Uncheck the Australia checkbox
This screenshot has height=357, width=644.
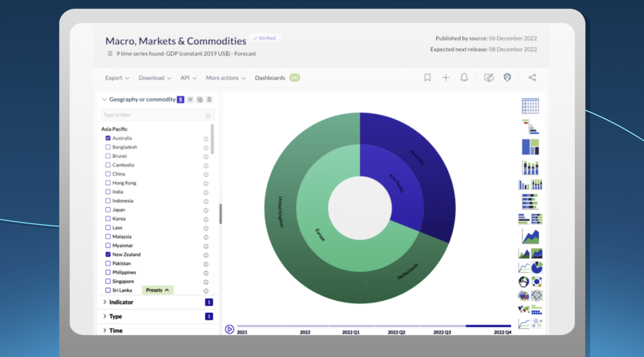coord(108,138)
